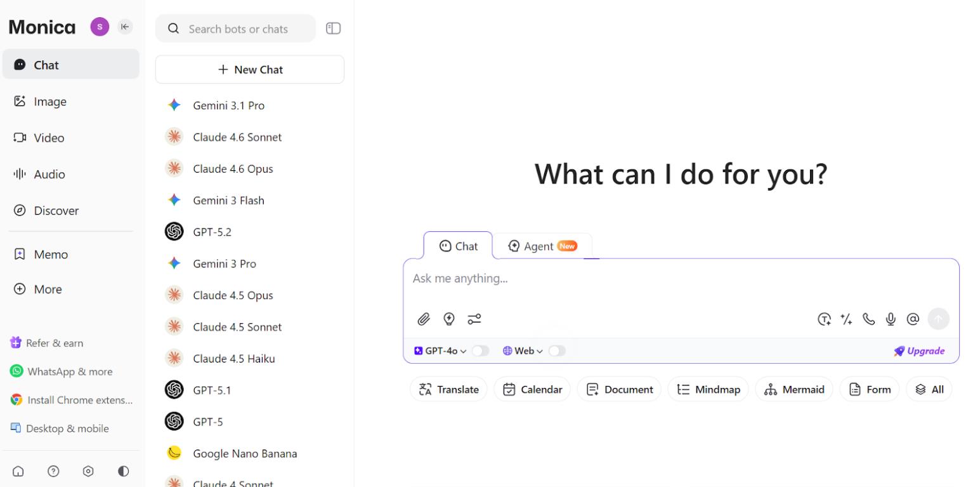Toggle dark mode half-circle icon
980x487 pixels.
click(123, 471)
